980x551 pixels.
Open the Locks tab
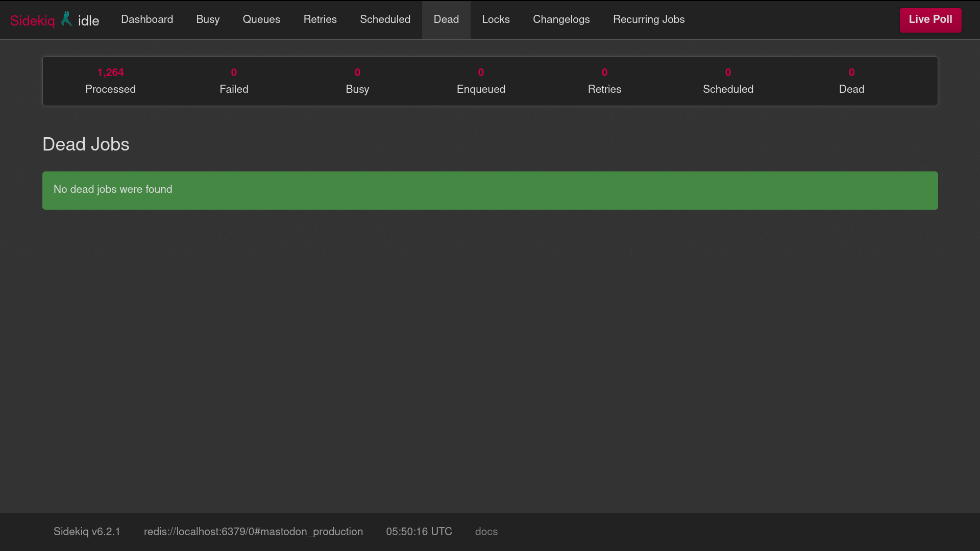496,19
